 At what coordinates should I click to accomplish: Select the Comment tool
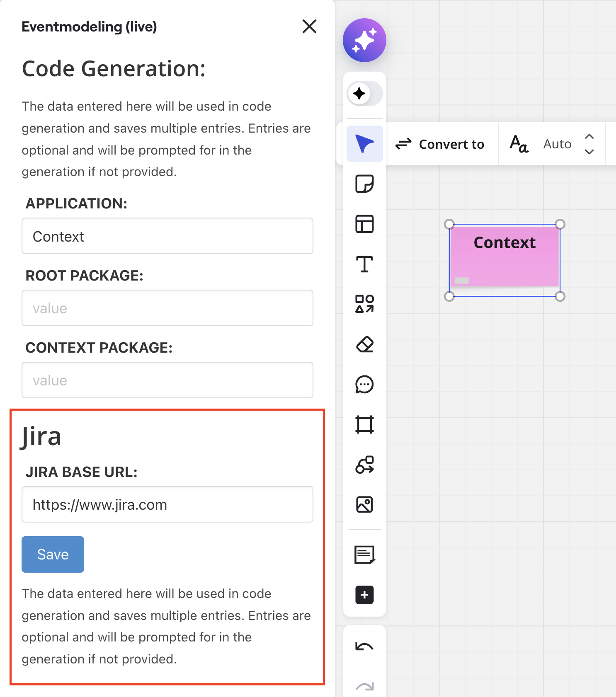click(364, 385)
